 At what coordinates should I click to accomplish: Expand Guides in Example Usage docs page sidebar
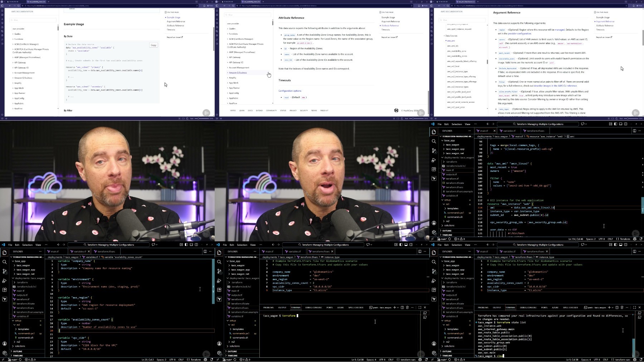click(x=18, y=34)
